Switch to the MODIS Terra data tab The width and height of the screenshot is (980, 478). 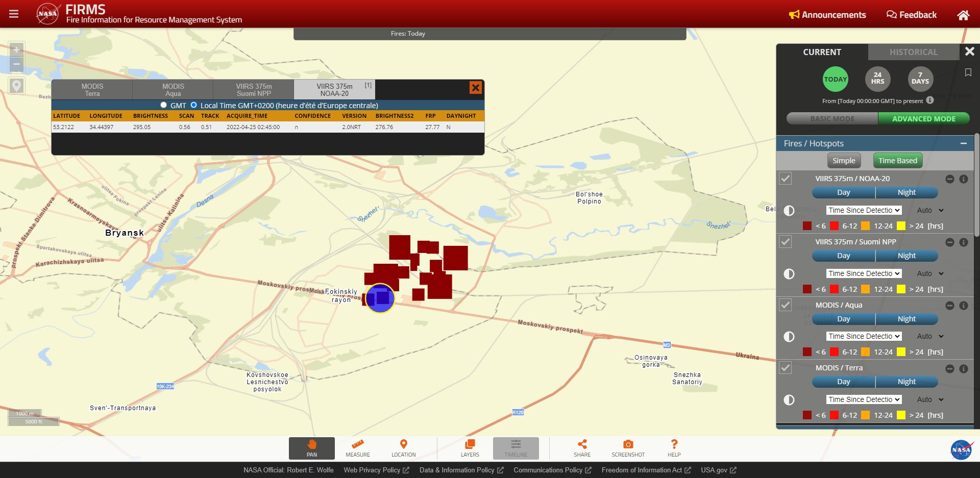(x=92, y=90)
